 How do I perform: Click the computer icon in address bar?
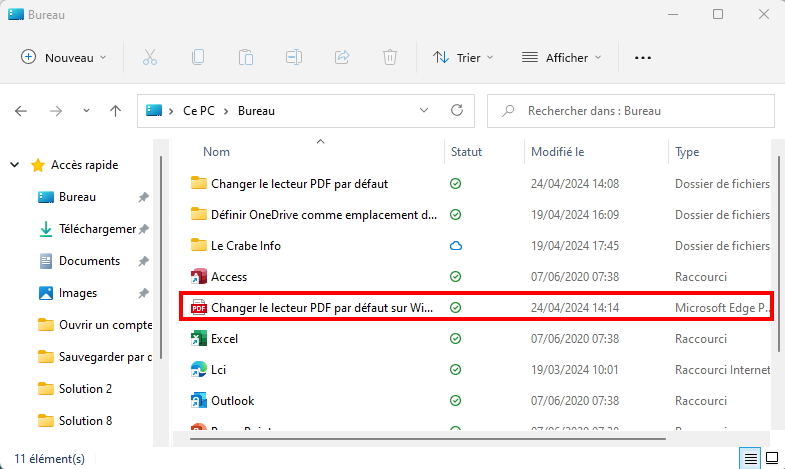click(x=154, y=110)
